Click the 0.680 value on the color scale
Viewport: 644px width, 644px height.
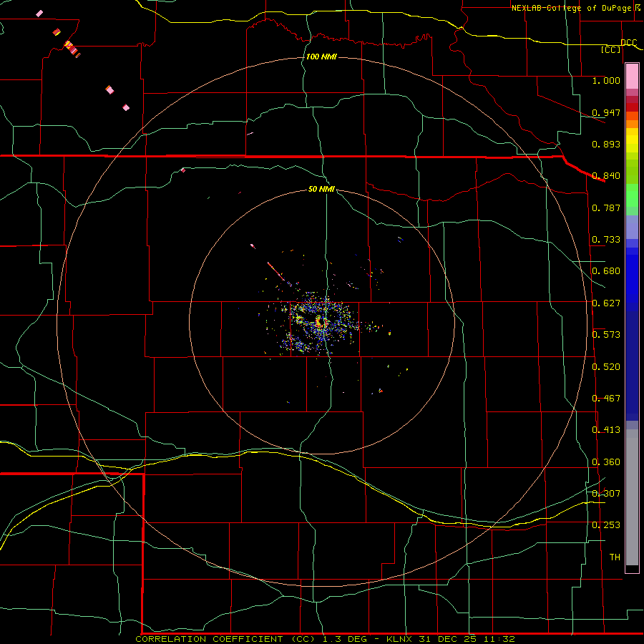click(x=606, y=271)
